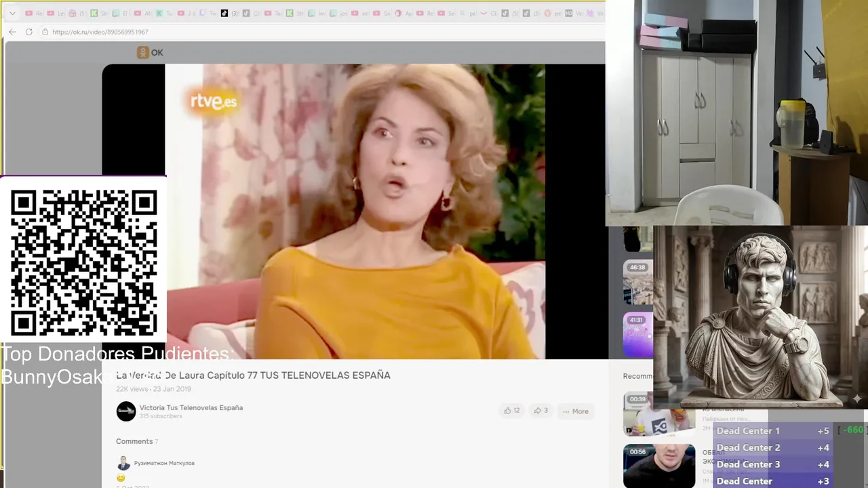Click the '22K views · 23 Jan 2019' text
This screenshot has height=488, width=868.
[153, 389]
